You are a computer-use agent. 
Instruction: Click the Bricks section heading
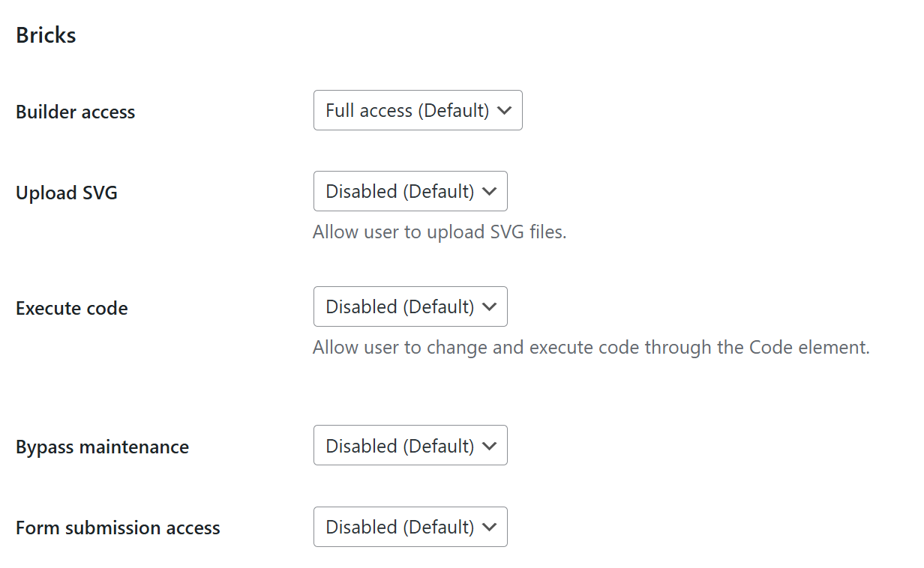[46, 35]
